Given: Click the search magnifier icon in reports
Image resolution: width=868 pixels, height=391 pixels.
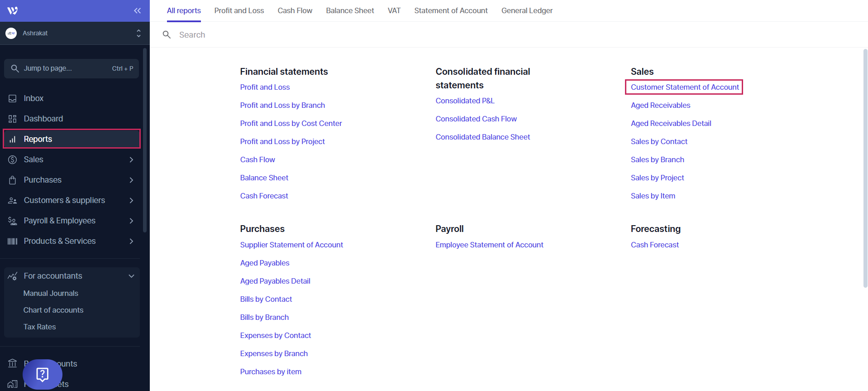Looking at the screenshot, I should click(167, 35).
